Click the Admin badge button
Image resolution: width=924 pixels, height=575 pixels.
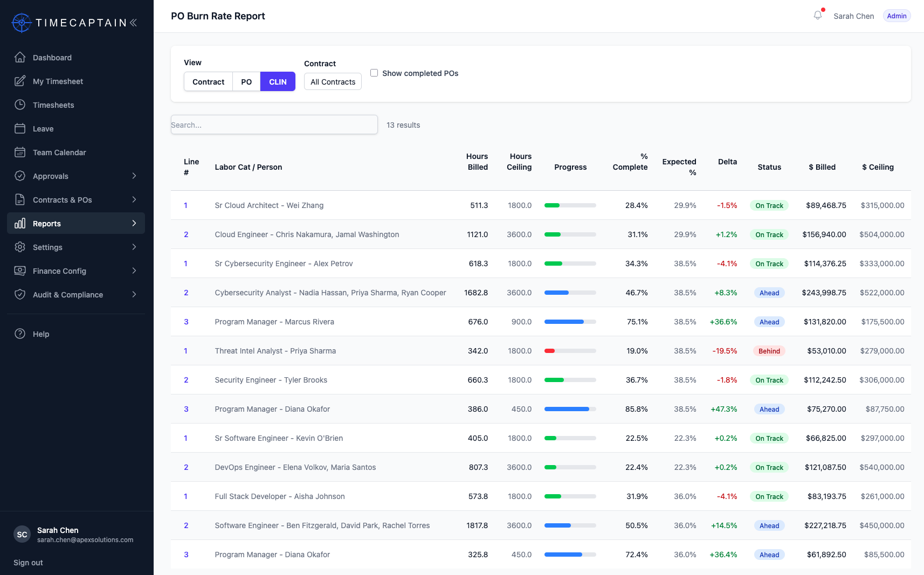(897, 16)
